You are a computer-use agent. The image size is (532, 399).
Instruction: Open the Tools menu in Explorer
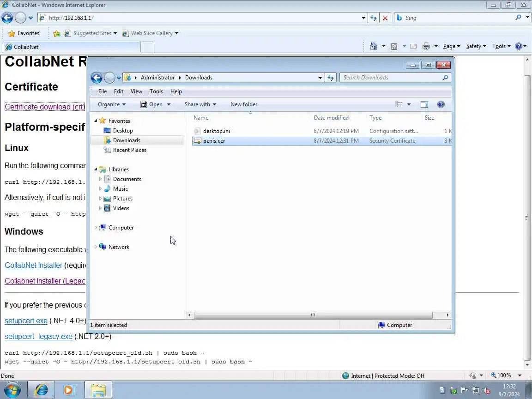click(x=156, y=91)
